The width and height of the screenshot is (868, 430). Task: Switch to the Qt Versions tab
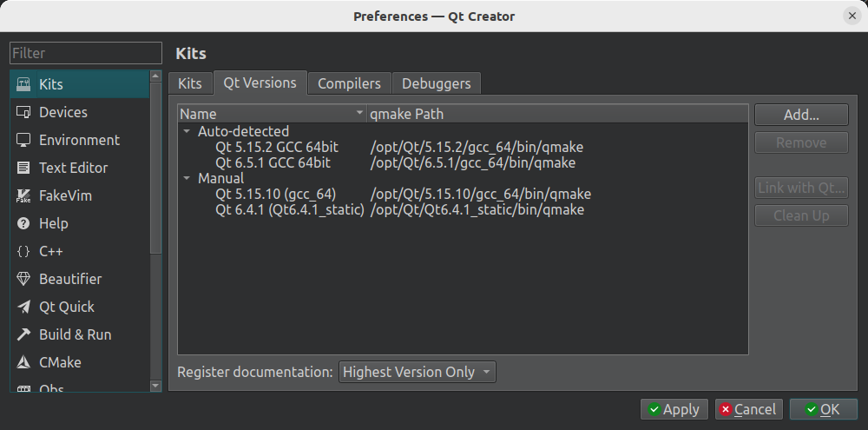(260, 83)
